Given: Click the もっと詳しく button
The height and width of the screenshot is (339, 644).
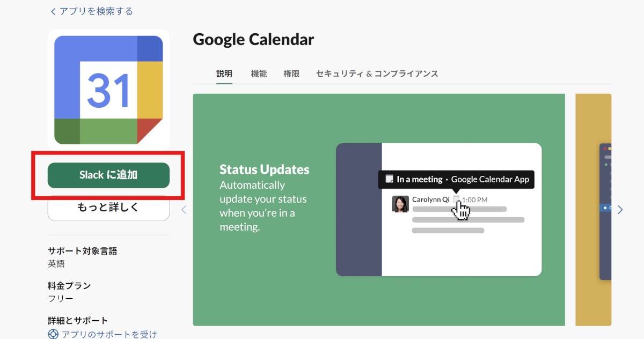Looking at the screenshot, I should tap(108, 207).
